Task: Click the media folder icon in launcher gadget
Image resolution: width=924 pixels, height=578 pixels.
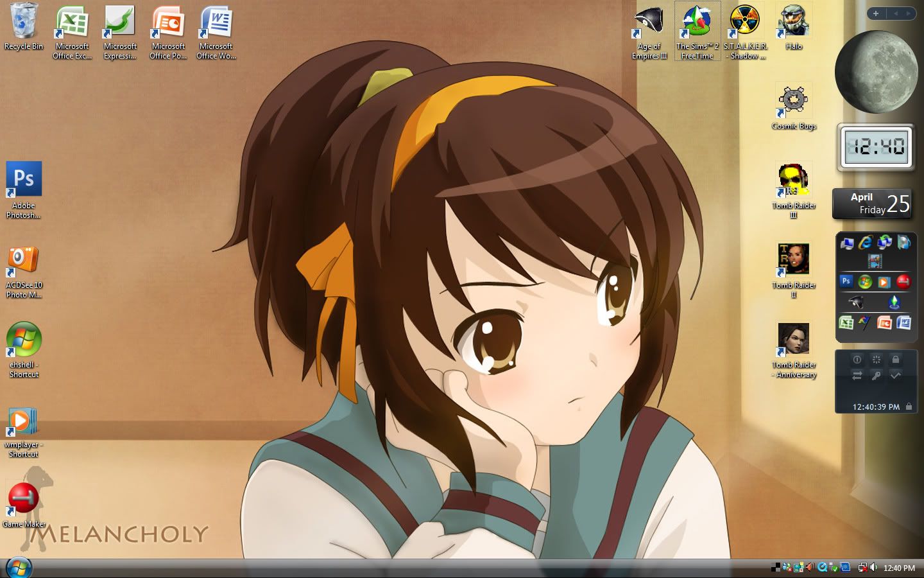Action: [903, 242]
